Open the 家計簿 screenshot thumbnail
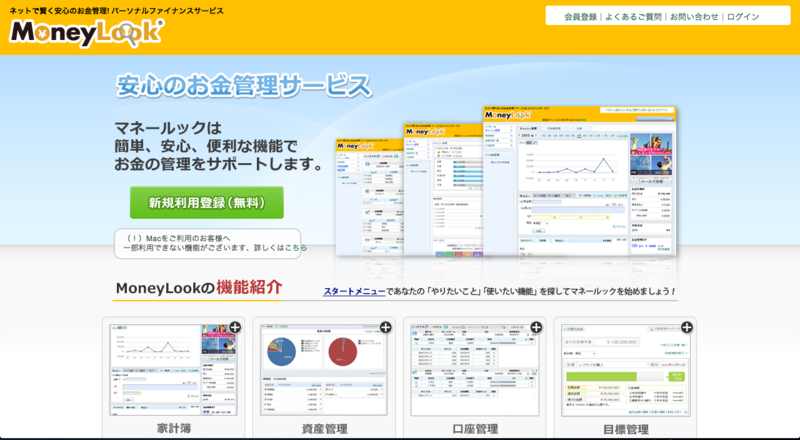This screenshot has width=800, height=440. tap(173, 370)
